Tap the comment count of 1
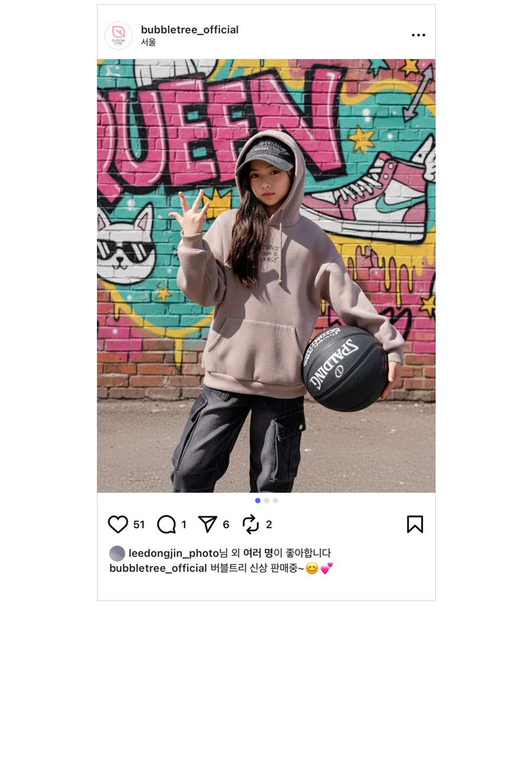The width and height of the screenshot is (532, 778). coord(184,525)
